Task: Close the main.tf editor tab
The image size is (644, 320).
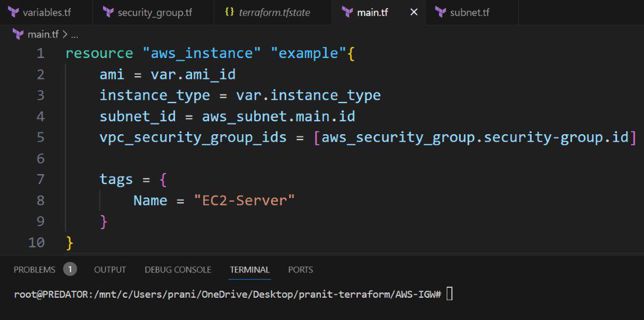Action: (x=414, y=12)
